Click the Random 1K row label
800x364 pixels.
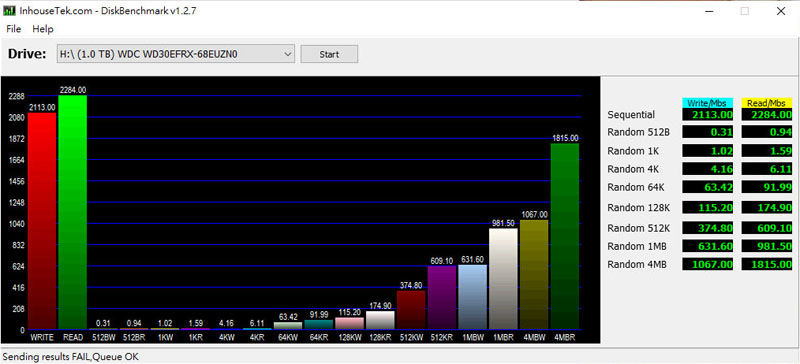[x=633, y=151]
